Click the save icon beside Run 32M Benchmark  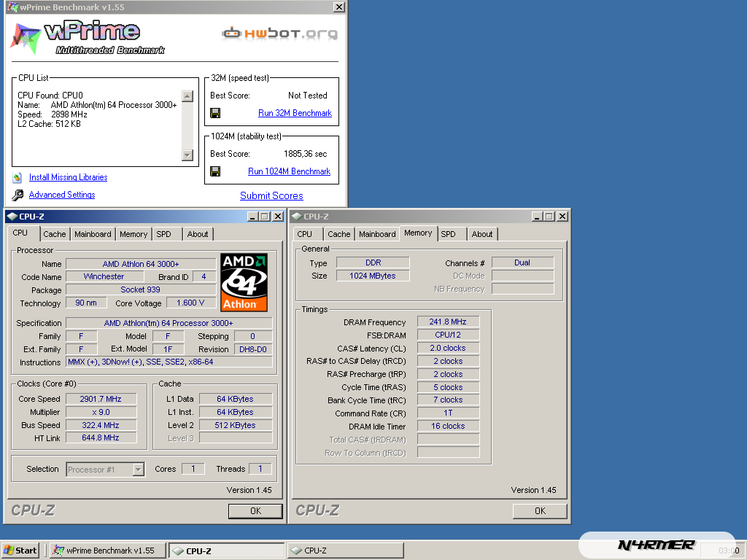point(215,113)
